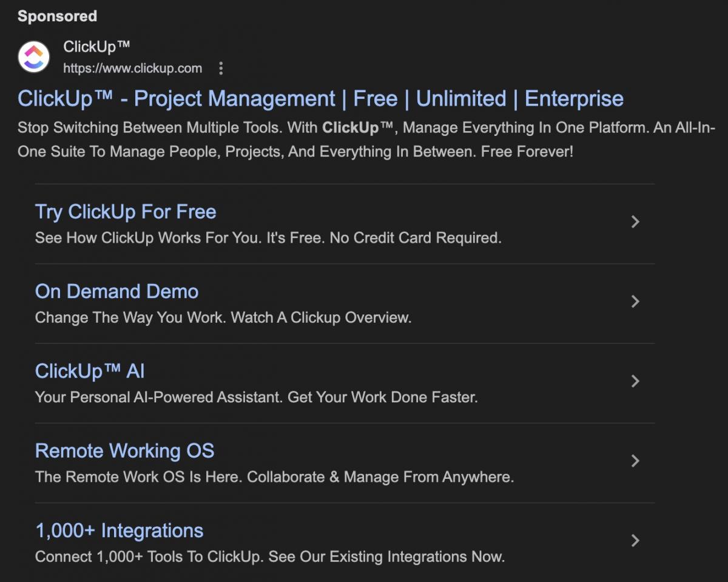Click 'Collaborate & Manage From Anywhere' description text
728x582 pixels.
pos(380,477)
